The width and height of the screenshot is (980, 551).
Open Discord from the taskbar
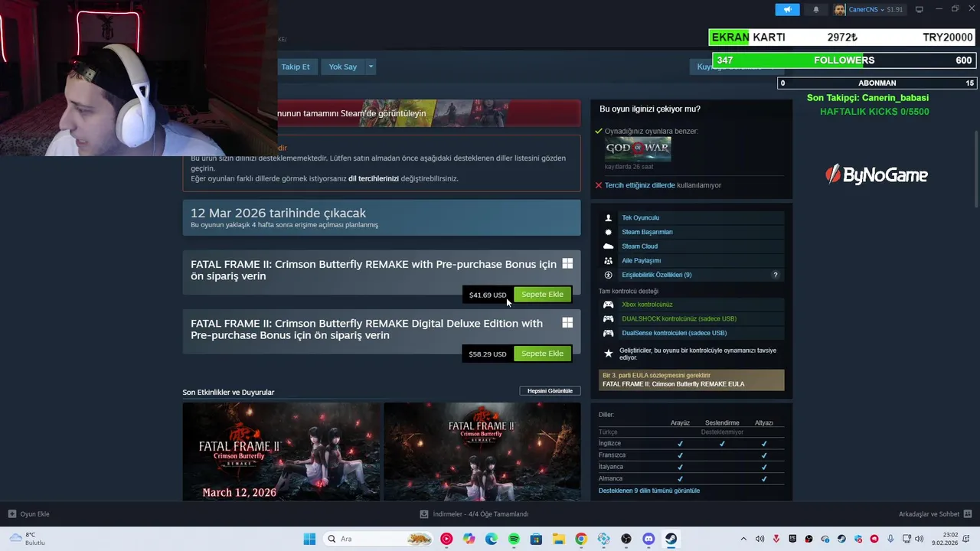(648, 539)
